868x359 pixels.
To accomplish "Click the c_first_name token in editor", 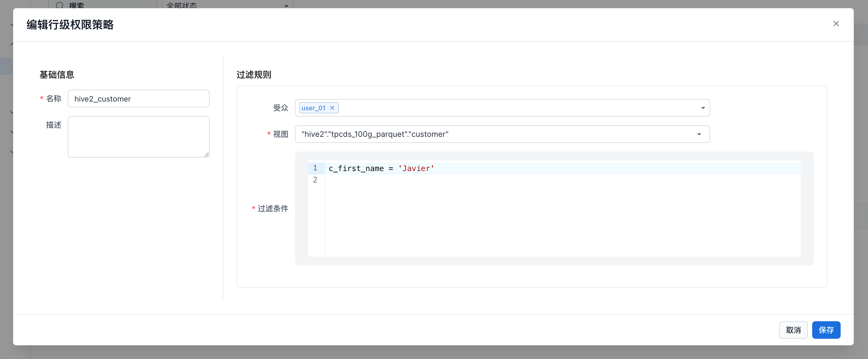I will point(356,168).
